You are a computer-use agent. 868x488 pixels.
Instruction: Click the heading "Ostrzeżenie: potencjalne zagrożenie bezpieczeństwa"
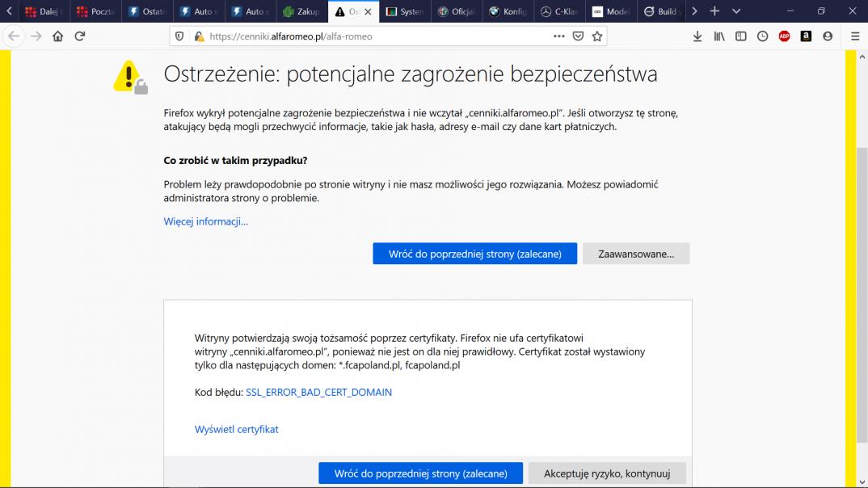coord(411,74)
